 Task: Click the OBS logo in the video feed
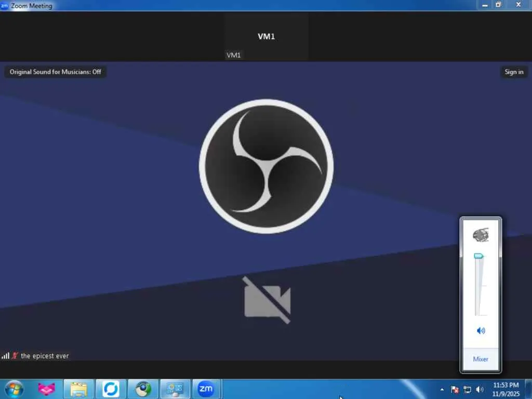pyautogui.click(x=267, y=166)
